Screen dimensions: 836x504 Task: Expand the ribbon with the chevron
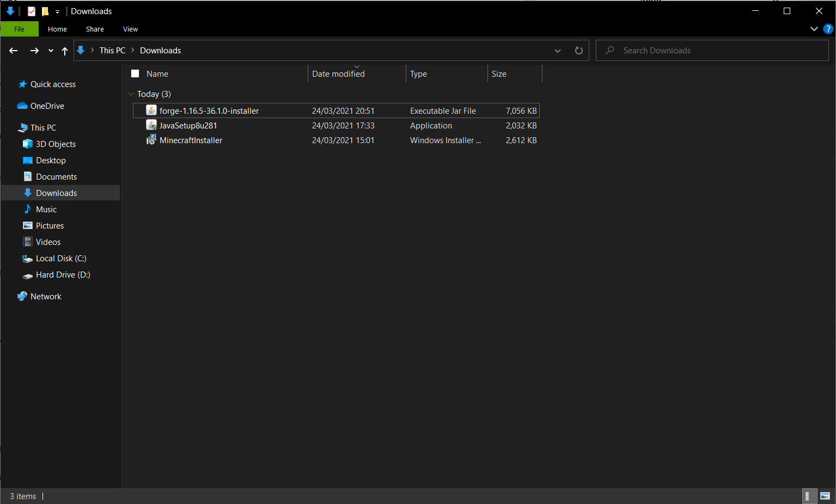point(814,29)
